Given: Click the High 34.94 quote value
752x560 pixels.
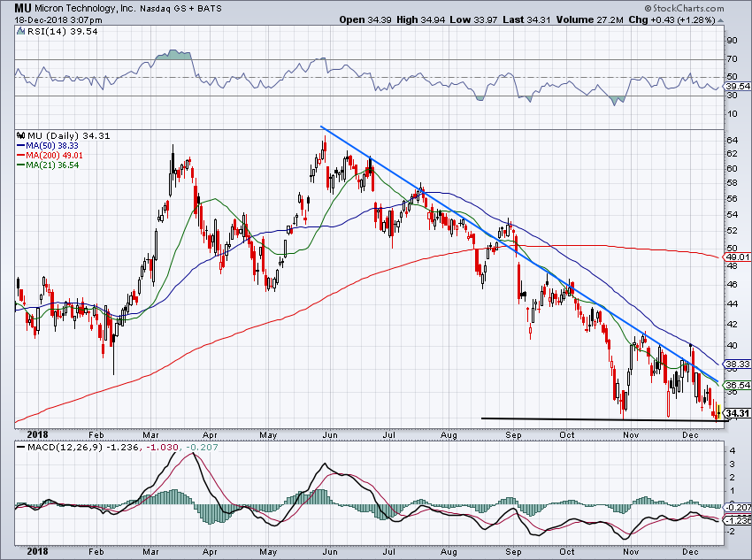Looking at the screenshot, I should [420, 19].
